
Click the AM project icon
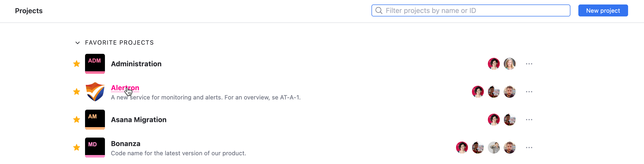(95, 119)
